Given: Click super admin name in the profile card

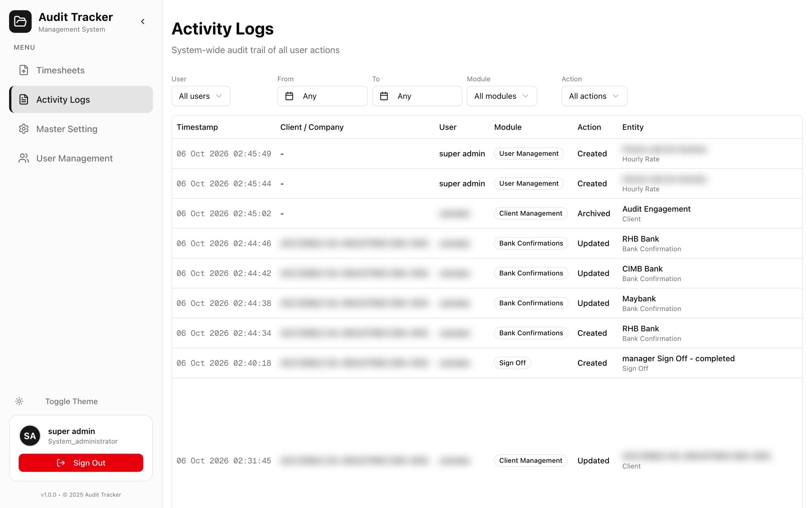Looking at the screenshot, I should click(x=71, y=431).
